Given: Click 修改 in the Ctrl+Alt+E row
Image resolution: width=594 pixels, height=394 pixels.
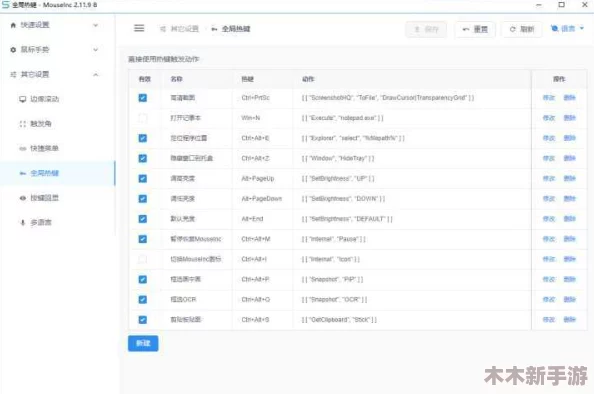Looking at the screenshot, I should tap(549, 138).
